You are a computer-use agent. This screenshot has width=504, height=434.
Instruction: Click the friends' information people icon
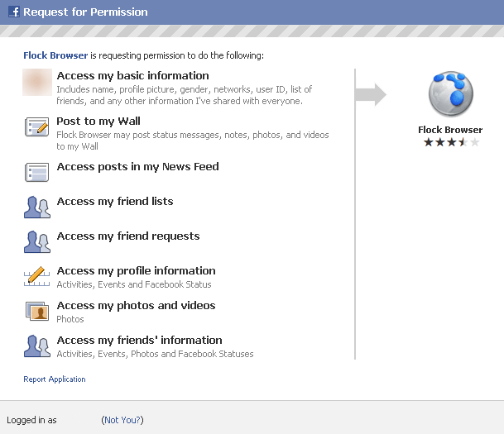tap(37, 346)
